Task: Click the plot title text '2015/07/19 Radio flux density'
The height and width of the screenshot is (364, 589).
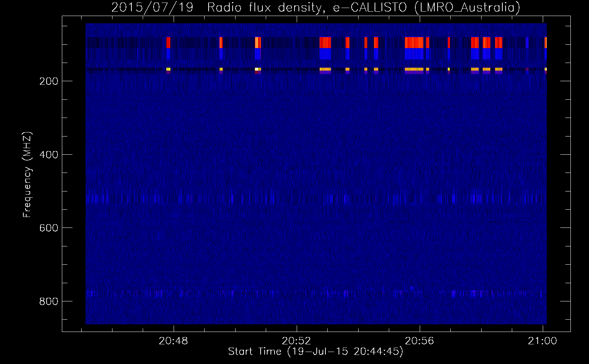Action: (x=218, y=7)
